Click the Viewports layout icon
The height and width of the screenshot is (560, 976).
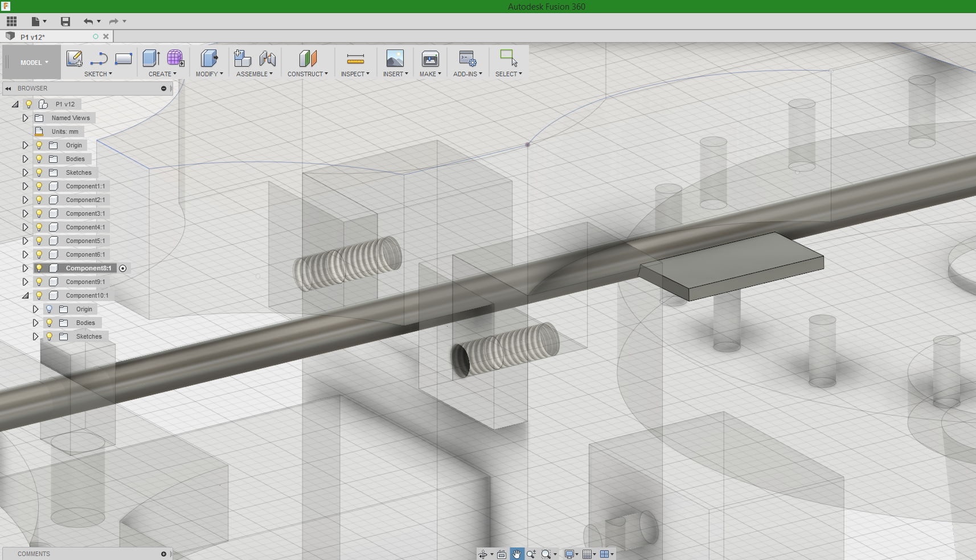tap(605, 554)
